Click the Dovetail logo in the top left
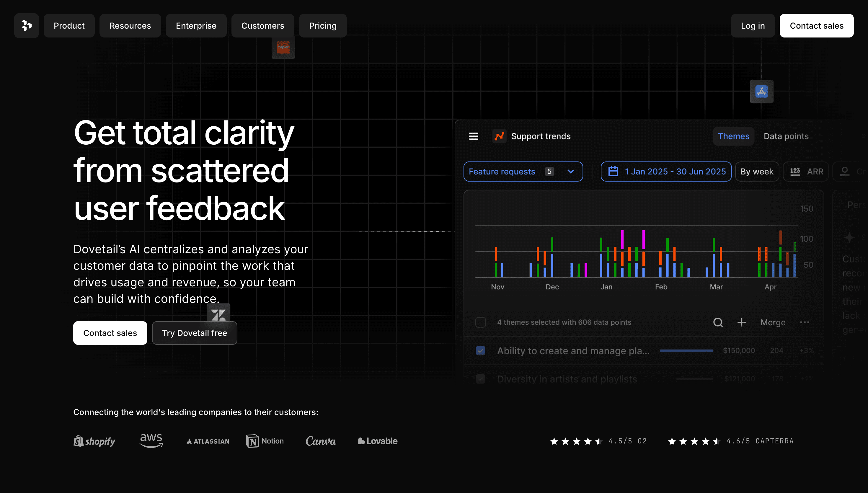Viewport: 868px width, 493px height. (26, 25)
